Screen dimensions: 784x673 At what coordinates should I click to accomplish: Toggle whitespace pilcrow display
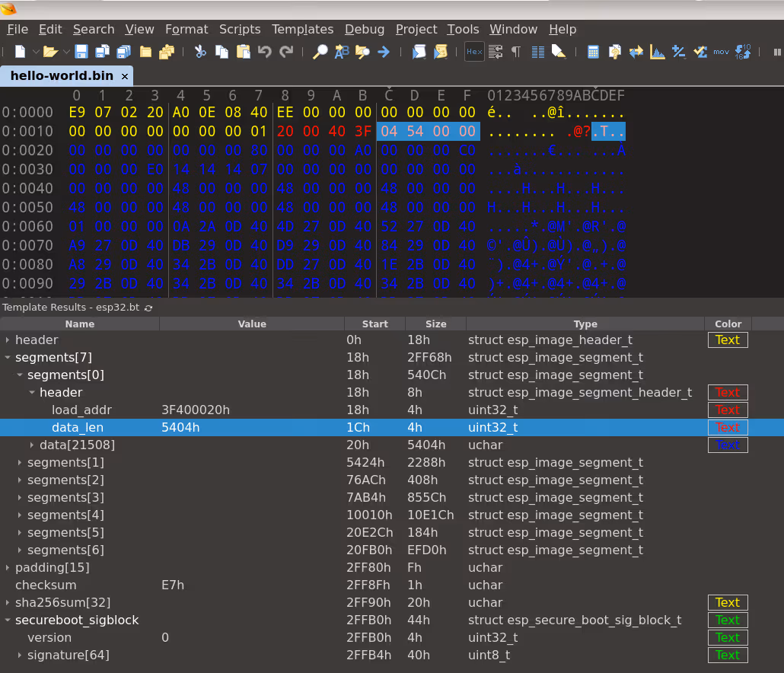point(516,52)
